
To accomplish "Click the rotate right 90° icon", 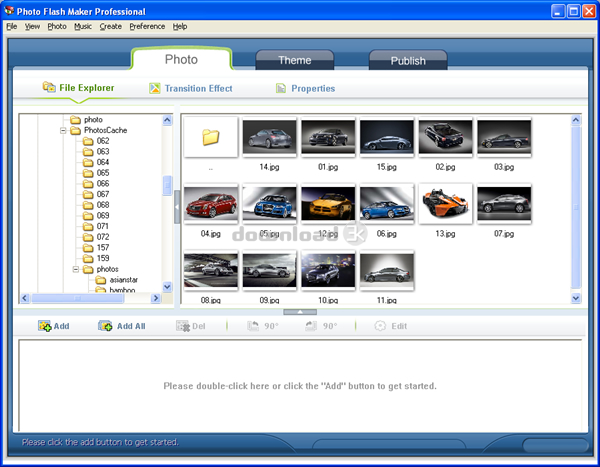I will (311, 326).
